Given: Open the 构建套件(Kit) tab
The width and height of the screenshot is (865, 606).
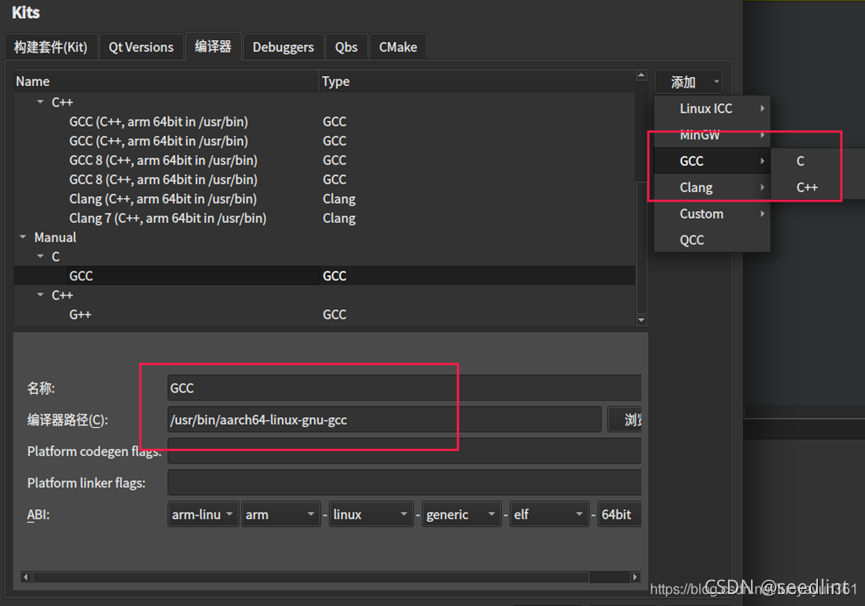Looking at the screenshot, I should (51, 47).
